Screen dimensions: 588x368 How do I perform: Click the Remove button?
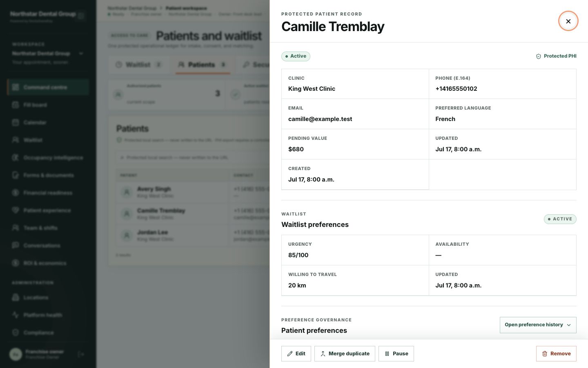click(556, 354)
